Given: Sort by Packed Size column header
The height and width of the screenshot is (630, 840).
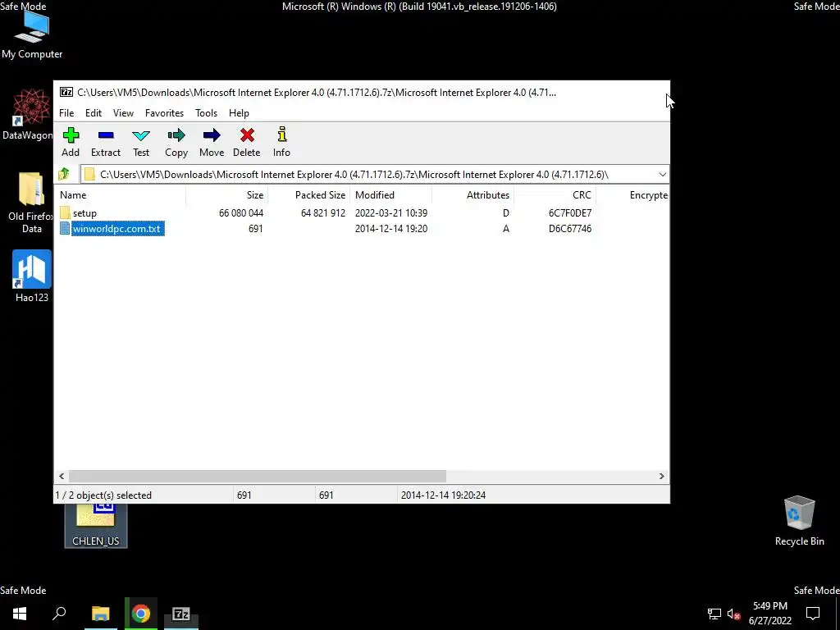Looking at the screenshot, I should 308,195.
